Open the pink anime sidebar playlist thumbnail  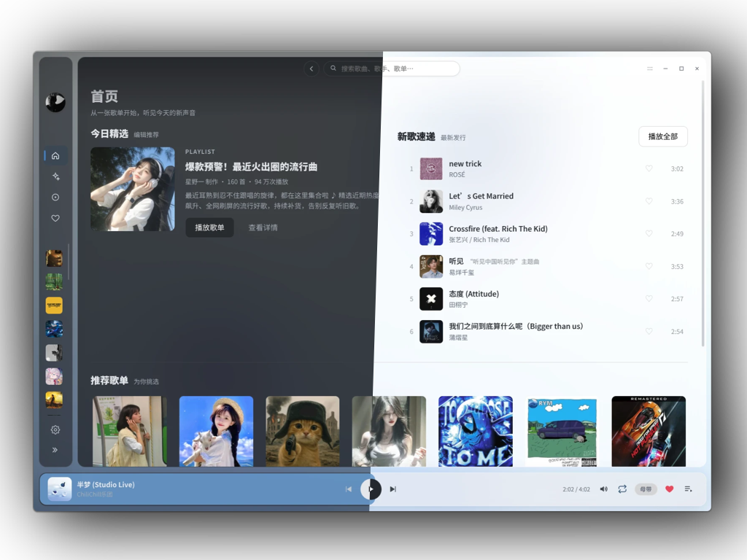[x=54, y=377]
